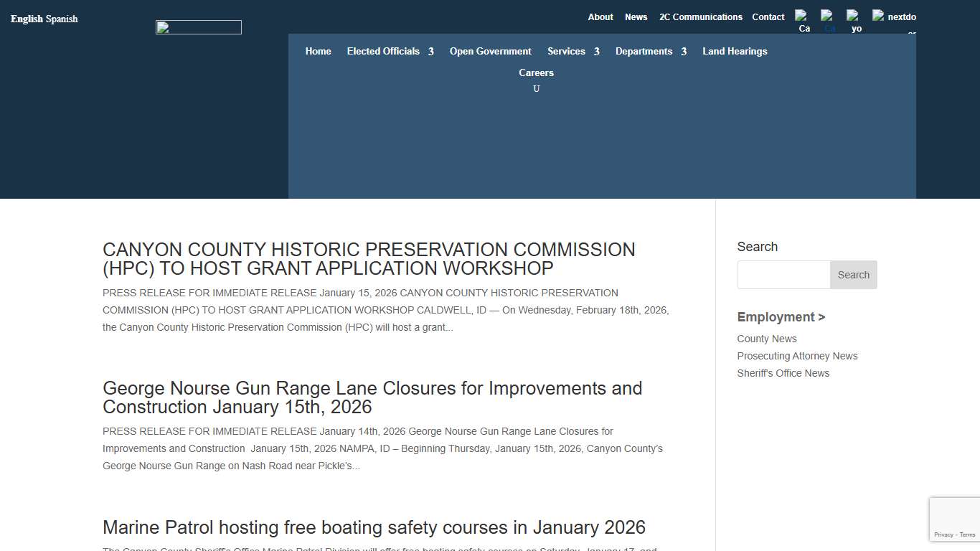Click the search icon below Careers
The width and height of the screenshot is (980, 551).
pos(536,89)
